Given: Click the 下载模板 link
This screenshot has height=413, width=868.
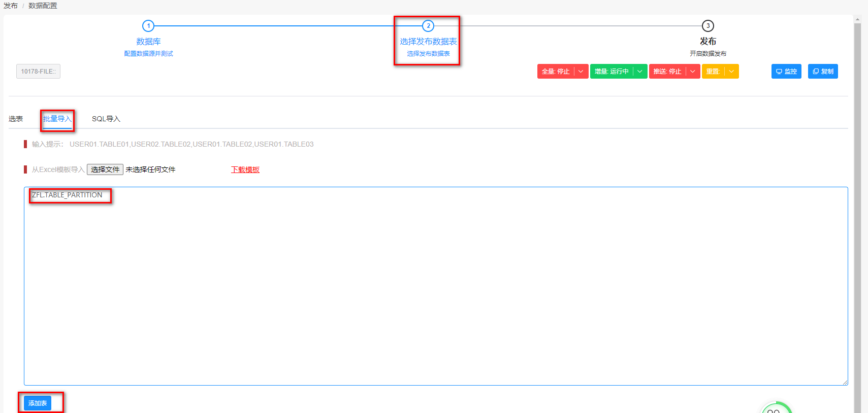Looking at the screenshot, I should point(245,169).
